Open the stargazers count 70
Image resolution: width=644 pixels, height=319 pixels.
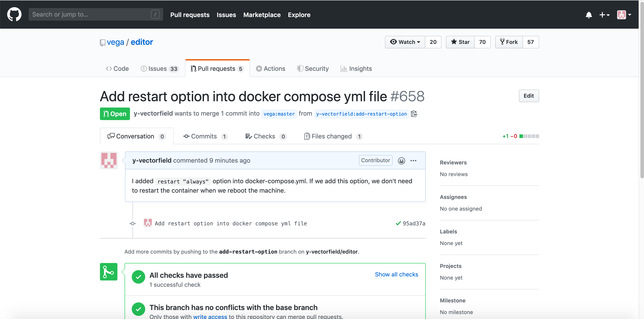coord(482,42)
